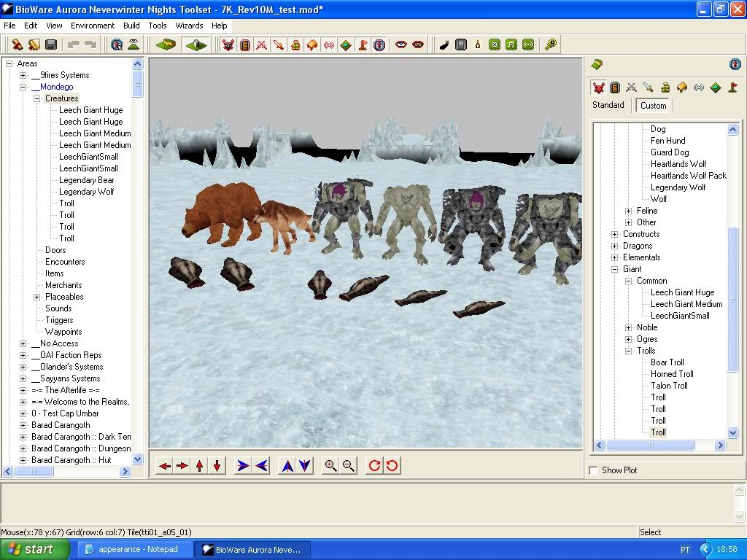Expand the Dragons category in palette
Viewport: 747px width, 560px height.
click(614, 246)
